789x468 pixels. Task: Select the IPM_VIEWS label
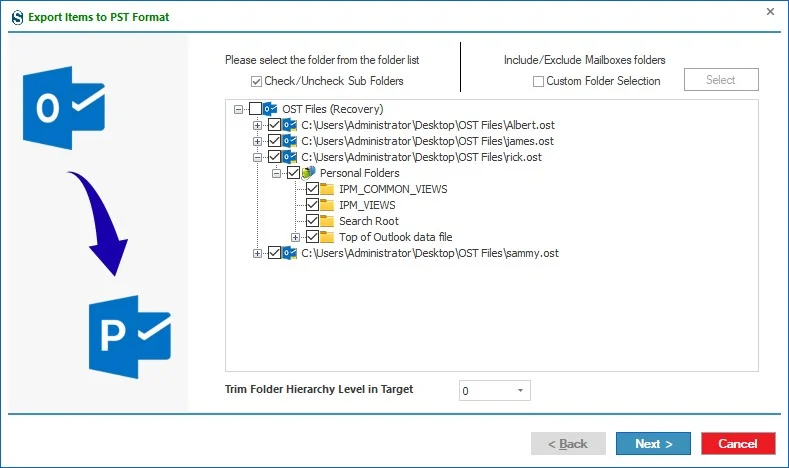[367, 205]
